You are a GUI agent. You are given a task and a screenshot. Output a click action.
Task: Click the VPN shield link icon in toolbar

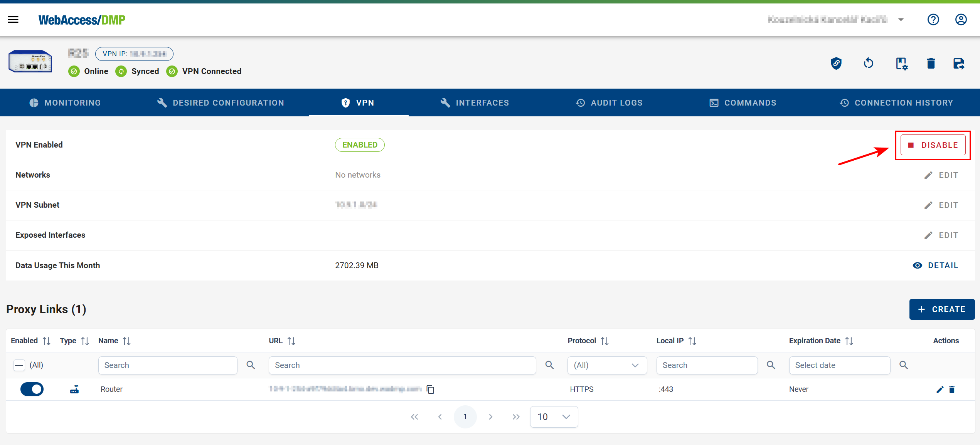(836, 63)
